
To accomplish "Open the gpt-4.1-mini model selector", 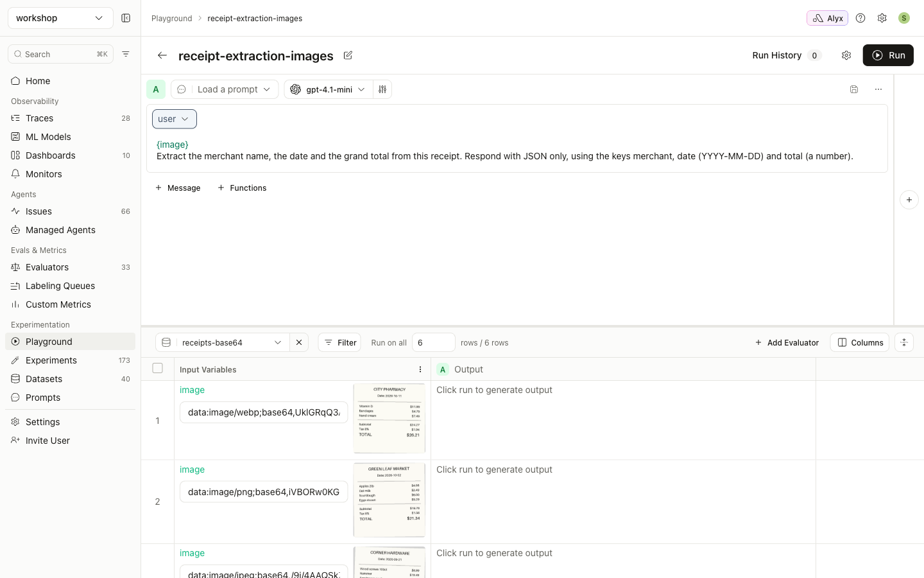I will 329,89.
